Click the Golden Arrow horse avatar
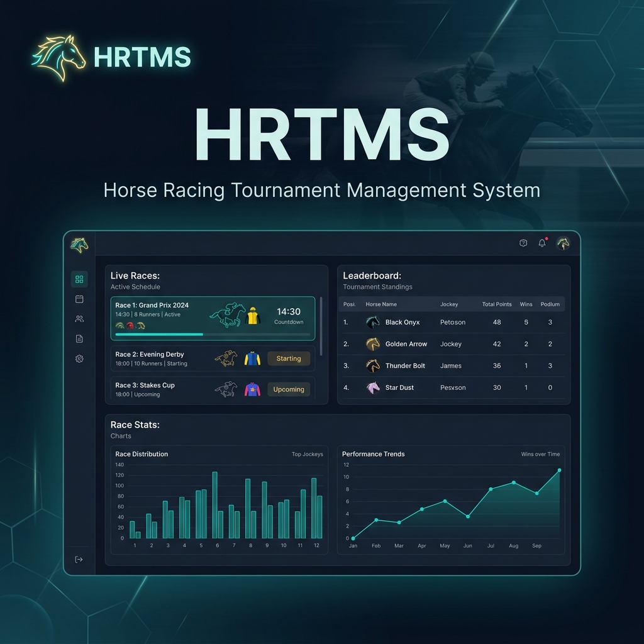 coord(373,344)
